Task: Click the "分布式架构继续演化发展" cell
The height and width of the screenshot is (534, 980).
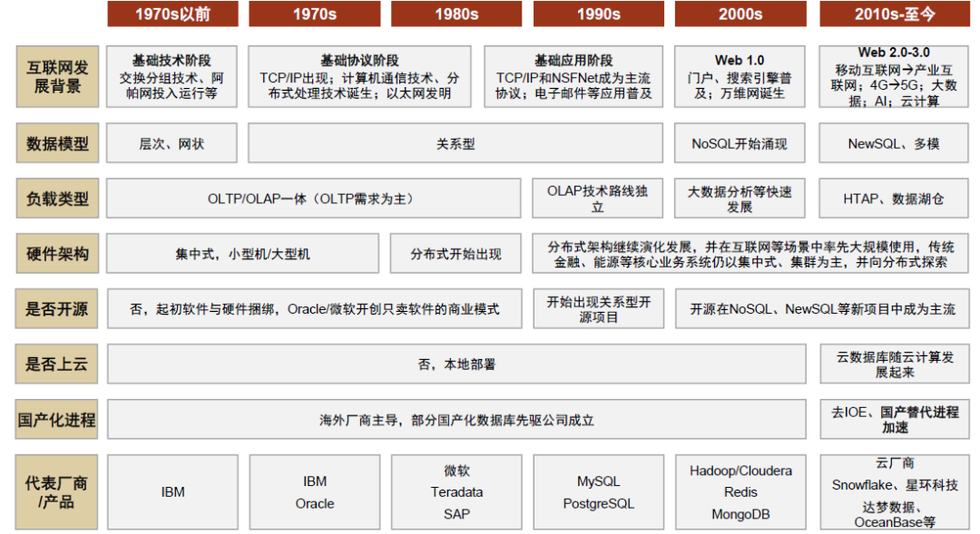Action: click(750, 253)
